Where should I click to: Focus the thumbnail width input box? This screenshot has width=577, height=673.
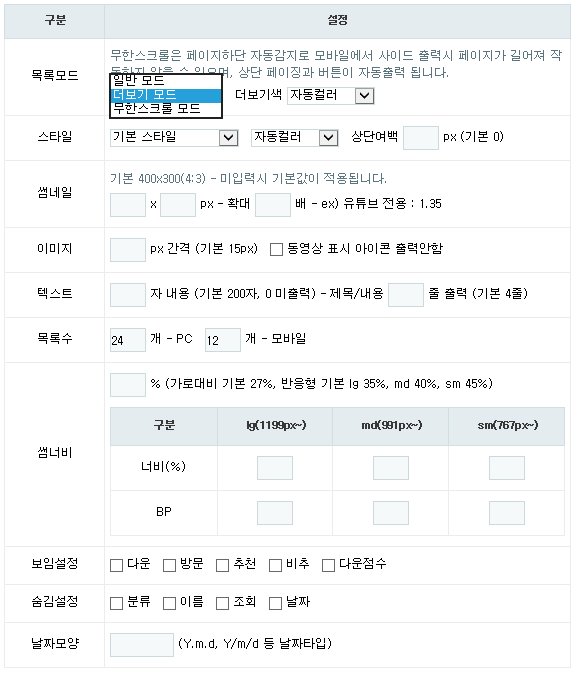[128, 205]
